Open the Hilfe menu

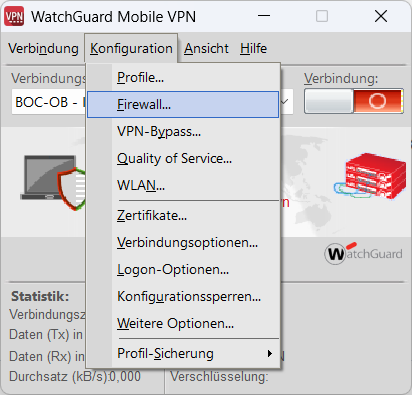(253, 49)
